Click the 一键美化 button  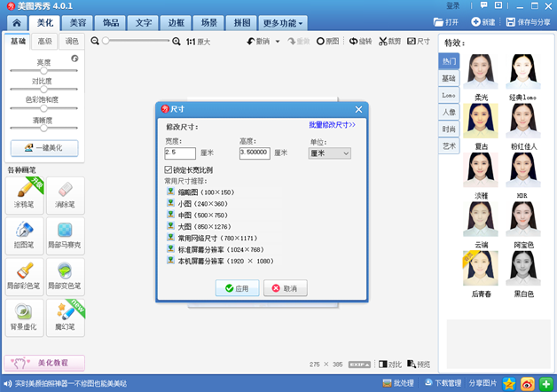(44, 148)
